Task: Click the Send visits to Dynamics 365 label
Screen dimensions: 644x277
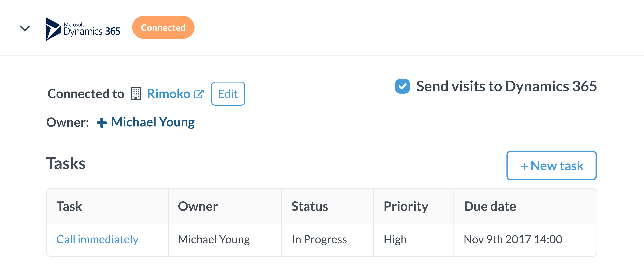Action: pyautogui.click(x=506, y=86)
